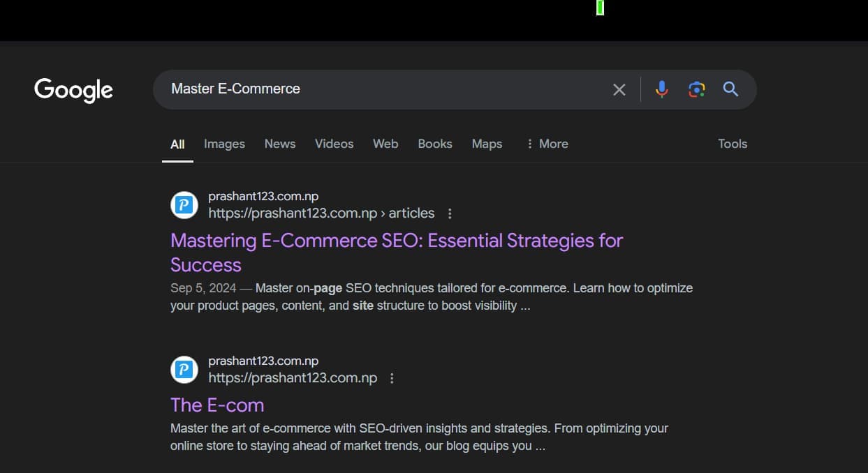Click the https://prashant123.com.np URL of The E-com result
The width and height of the screenshot is (868, 473).
point(293,378)
